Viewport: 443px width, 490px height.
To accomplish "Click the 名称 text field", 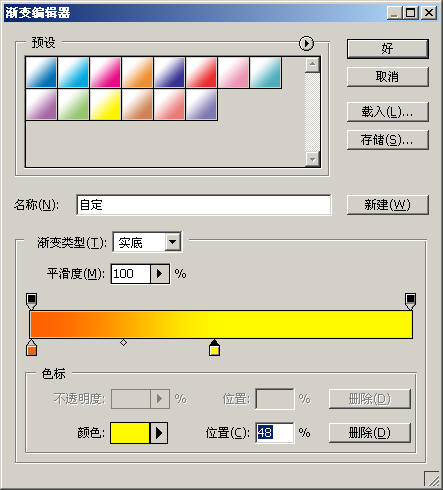I will [204, 205].
